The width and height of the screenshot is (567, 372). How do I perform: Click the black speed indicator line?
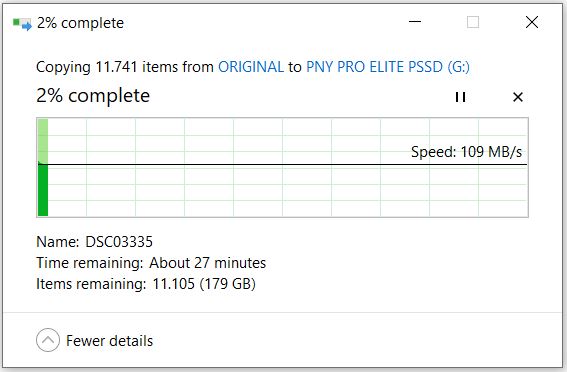(282, 165)
